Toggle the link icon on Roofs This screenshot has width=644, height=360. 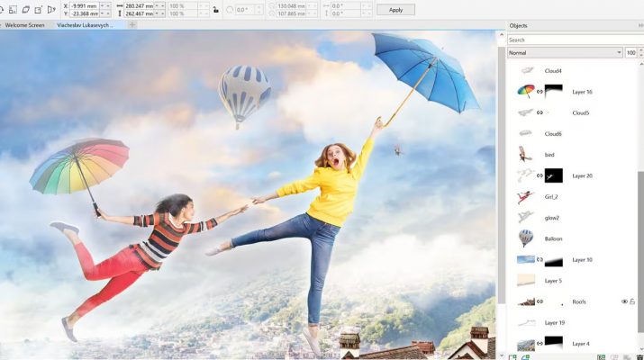pos(540,301)
